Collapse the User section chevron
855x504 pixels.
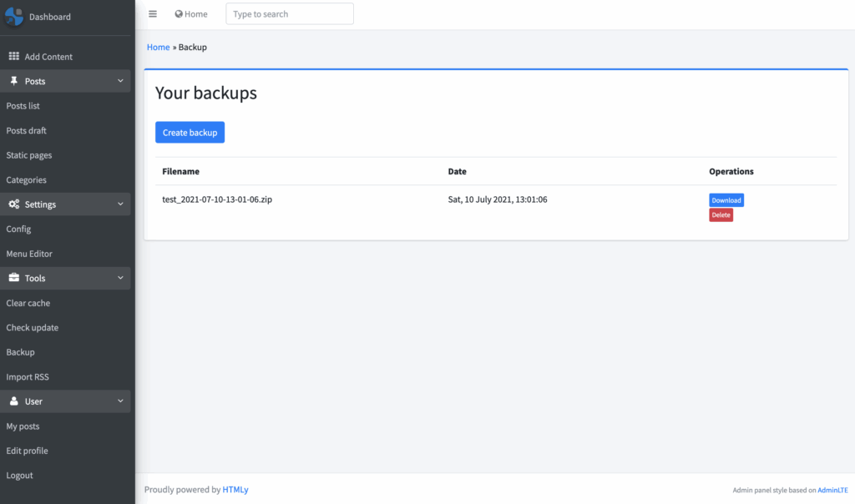tap(120, 401)
